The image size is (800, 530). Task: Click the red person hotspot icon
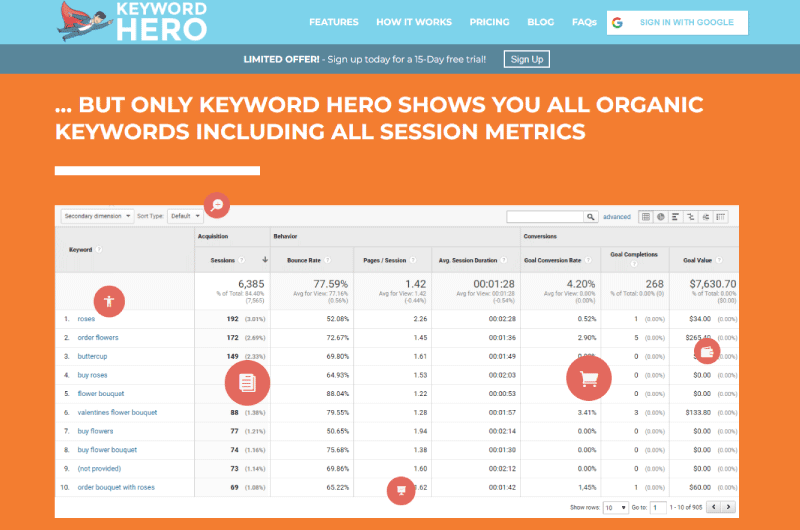click(109, 301)
